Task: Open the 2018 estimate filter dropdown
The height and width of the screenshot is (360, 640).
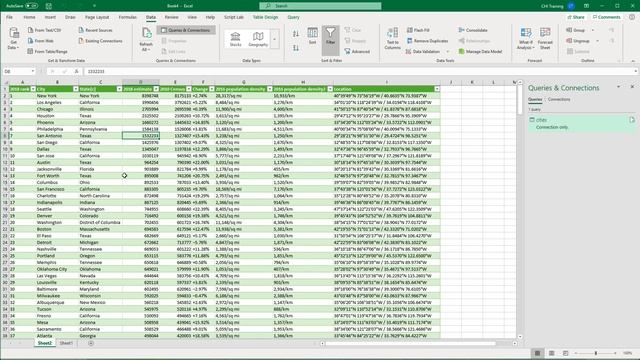Action: tap(156, 89)
